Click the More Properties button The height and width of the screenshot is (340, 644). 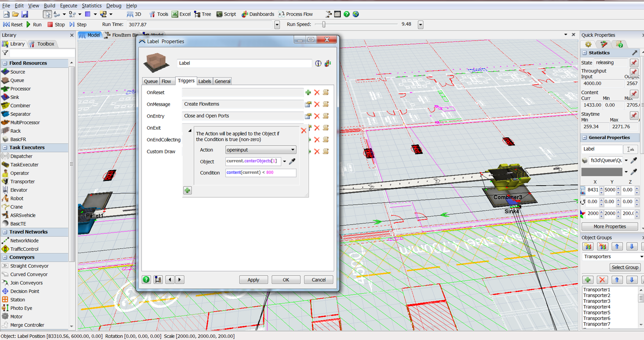point(609,227)
